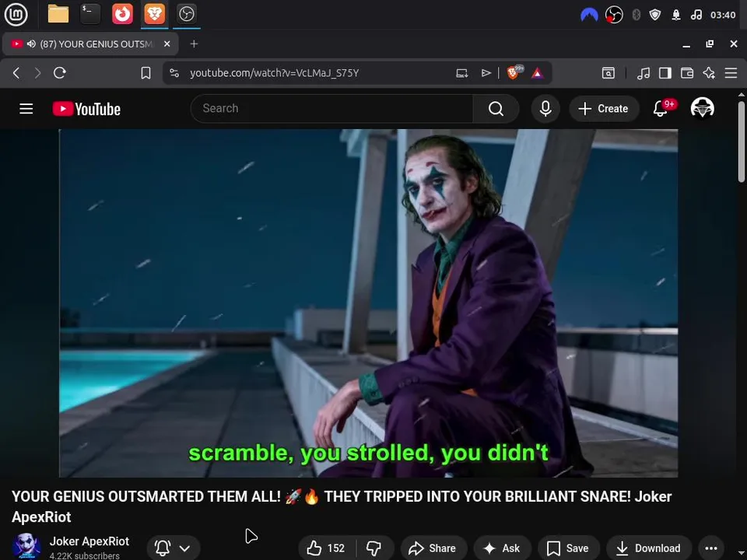Click the search magnifier button
The image size is (747, 560).
[496, 109]
